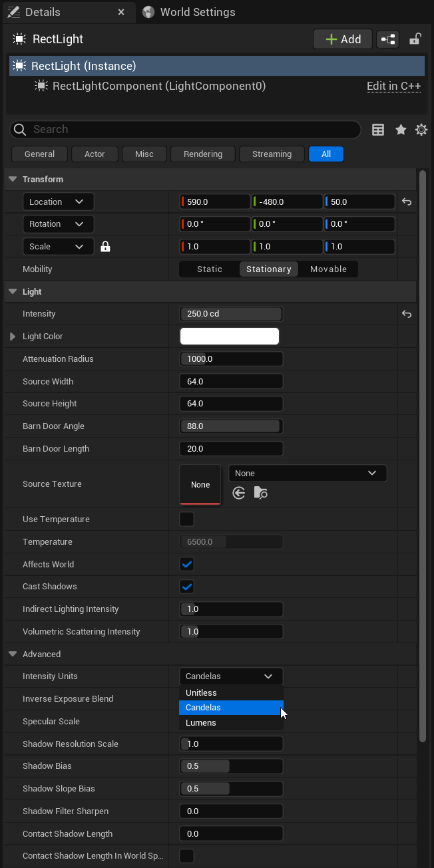Image resolution: width=434 pixels, height=868 pixels.
Task: Click the Intensity 250.0 cd slider field
Action: coord(231,314)
